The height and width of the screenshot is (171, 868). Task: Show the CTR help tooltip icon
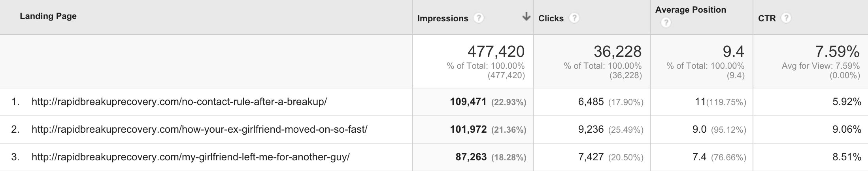(786, 18)
